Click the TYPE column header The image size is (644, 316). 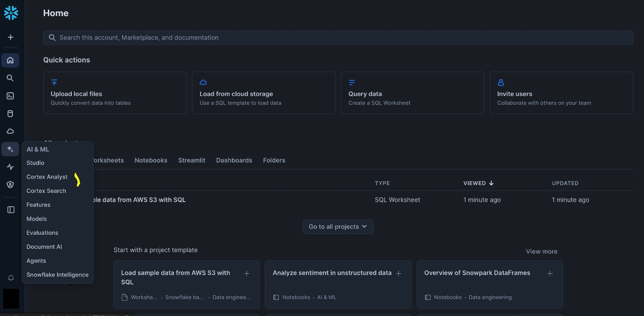point(382,183)
